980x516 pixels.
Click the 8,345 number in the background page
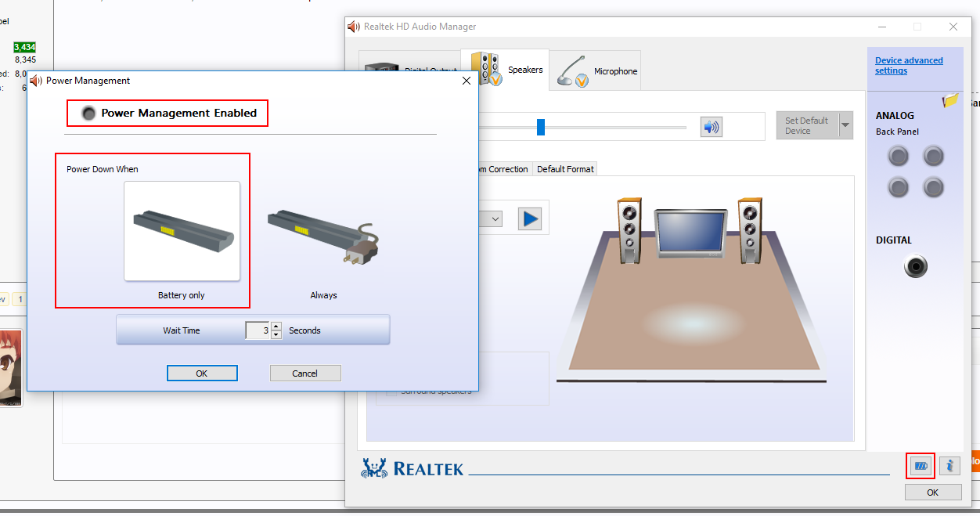click(x=25, y=60)
